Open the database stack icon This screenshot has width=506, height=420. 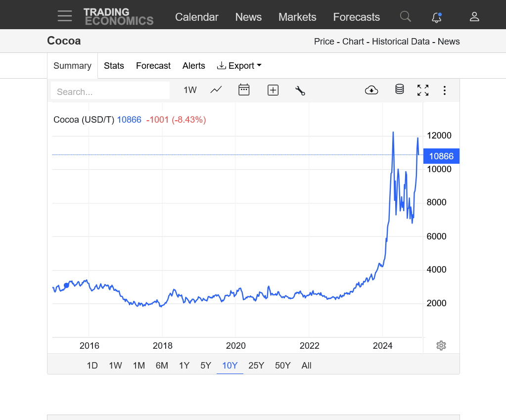click(400, 89)
